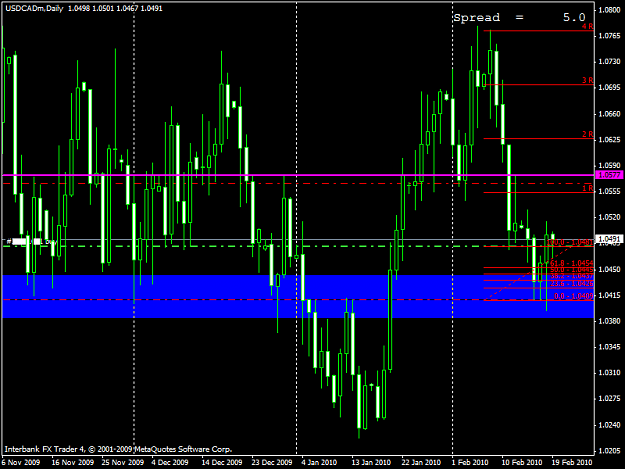Select the magenta 1.0577 price tag
Screen dimensions: 625x469
(x=609, y=175)
